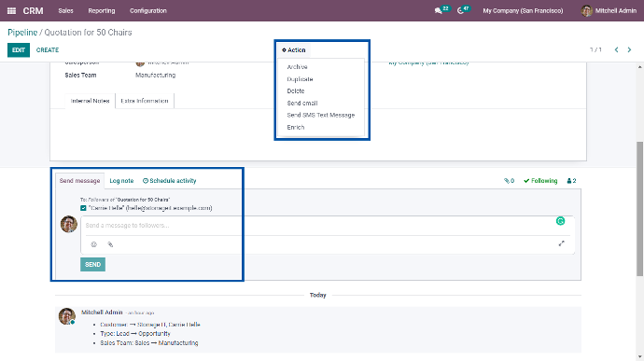Switch to Extra Information tab

click(x=145, y=101)
